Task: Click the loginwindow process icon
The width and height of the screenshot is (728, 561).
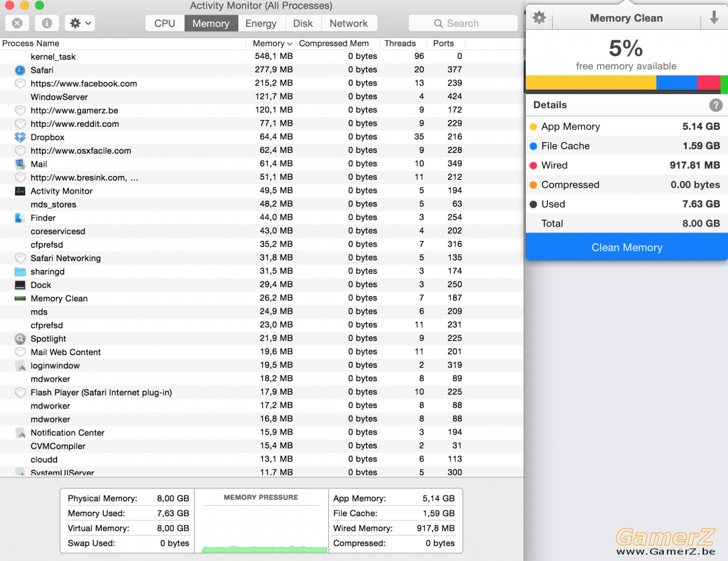Action: click(20, 365)
